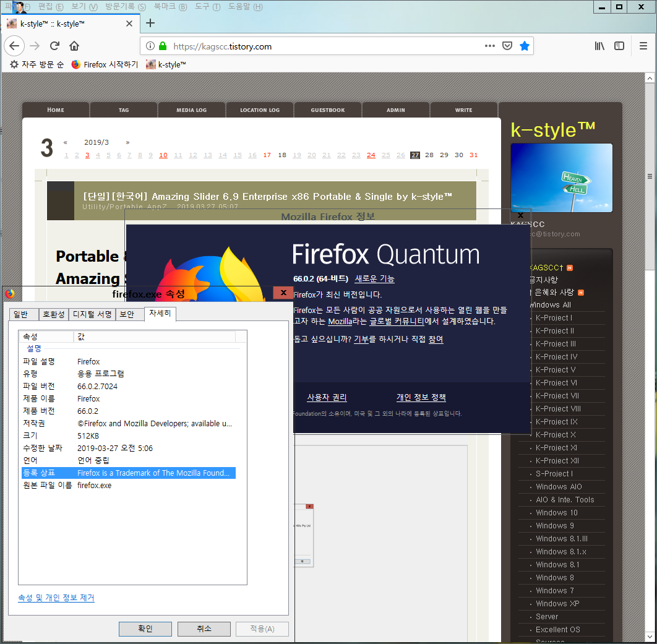
Task: Open the Firefox hamburger menu
Action: point(643,46)
